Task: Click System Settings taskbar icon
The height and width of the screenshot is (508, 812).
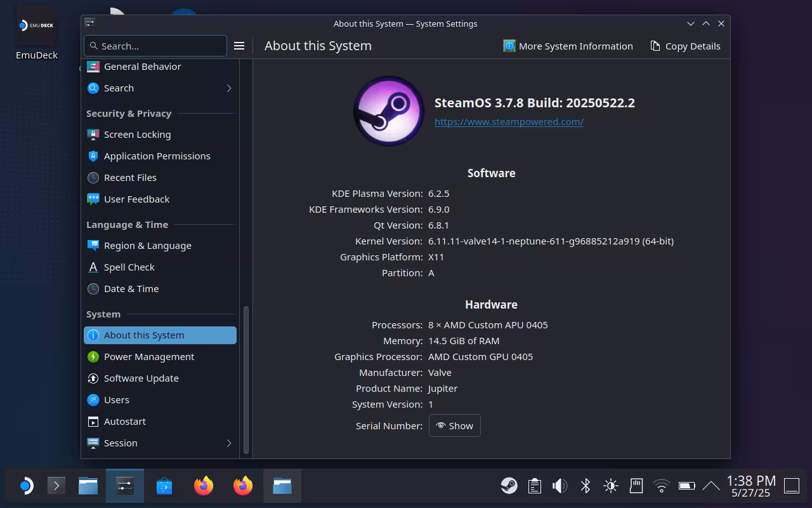Action: click(x=125, y=486)
